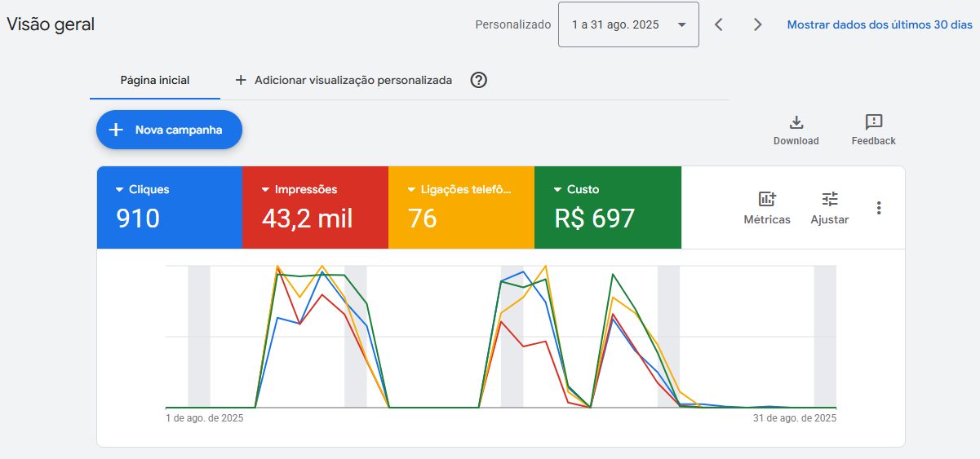Viewport: 980px width, 459px height.
Task: Expand the Cliques metric dropdown
Action: click(x=122, y=189)
